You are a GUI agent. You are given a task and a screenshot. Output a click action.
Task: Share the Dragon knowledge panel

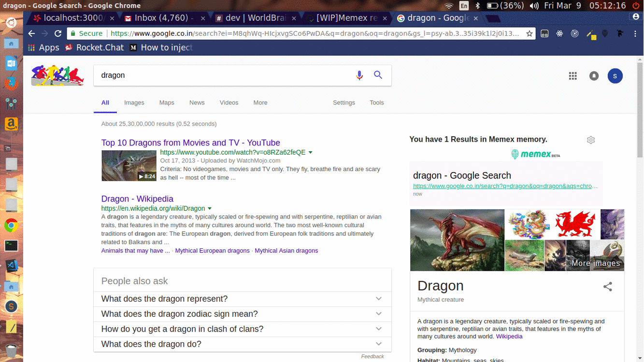608,287
